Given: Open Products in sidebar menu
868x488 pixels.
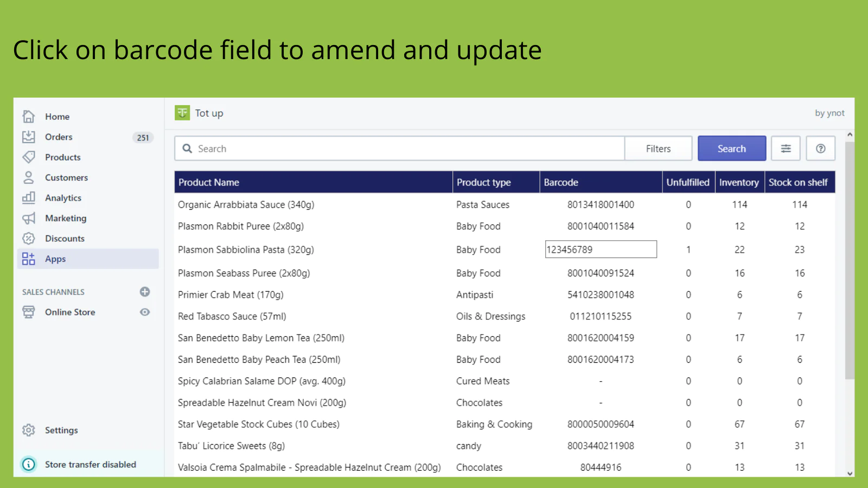Looking at the screenshot, I should click(x=63, y=157).
